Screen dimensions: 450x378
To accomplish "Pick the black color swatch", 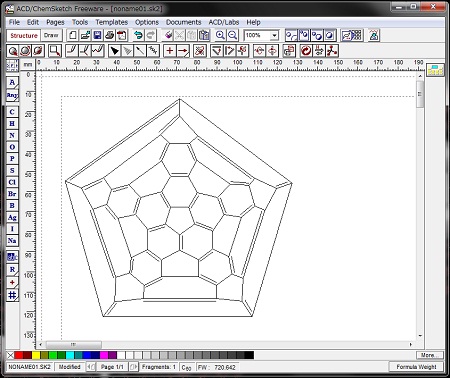I will click(249, 355).
